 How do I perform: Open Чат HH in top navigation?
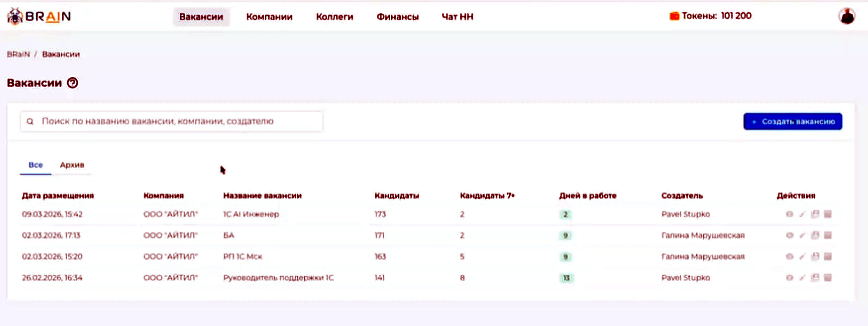pyautogui.click(x=457, y=17)
